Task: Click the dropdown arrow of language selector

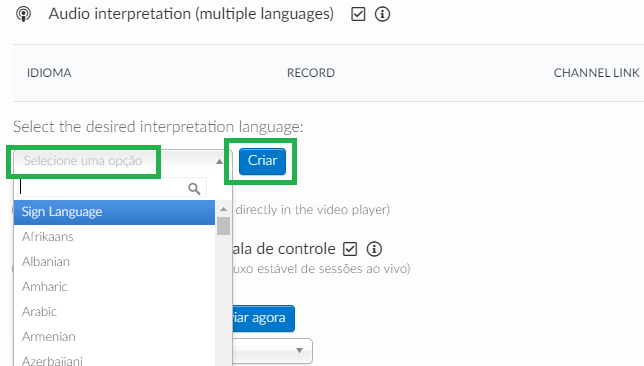Action: pos(220,161)
